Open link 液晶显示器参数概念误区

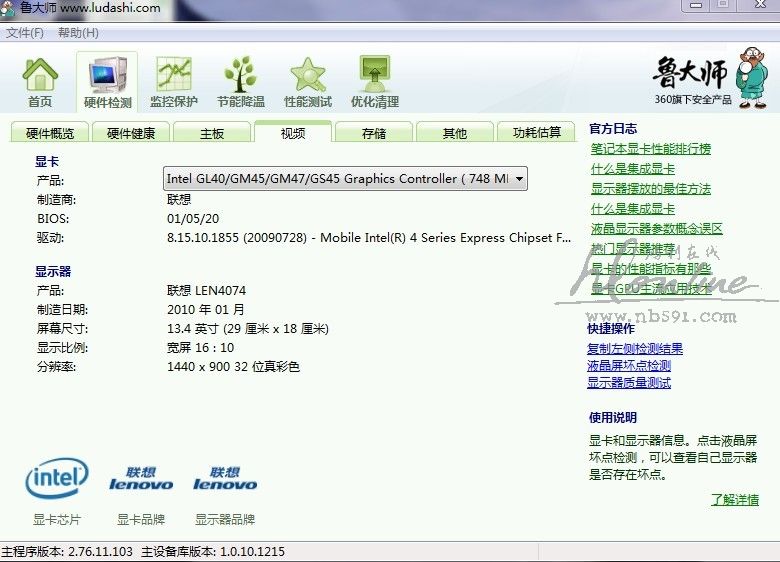click(656, 229)
